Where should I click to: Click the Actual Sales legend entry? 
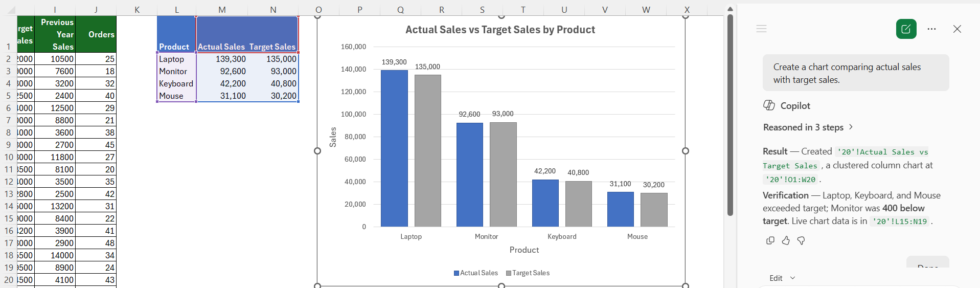475,273
